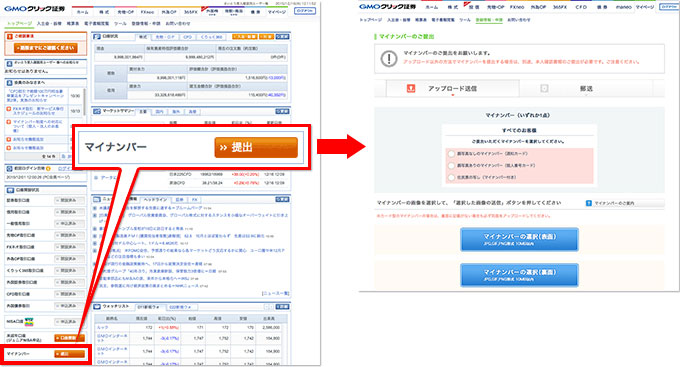
Task: Select 顔写真なしのマイナンバー(通知カード) radio button
Action: click(451, 154)
